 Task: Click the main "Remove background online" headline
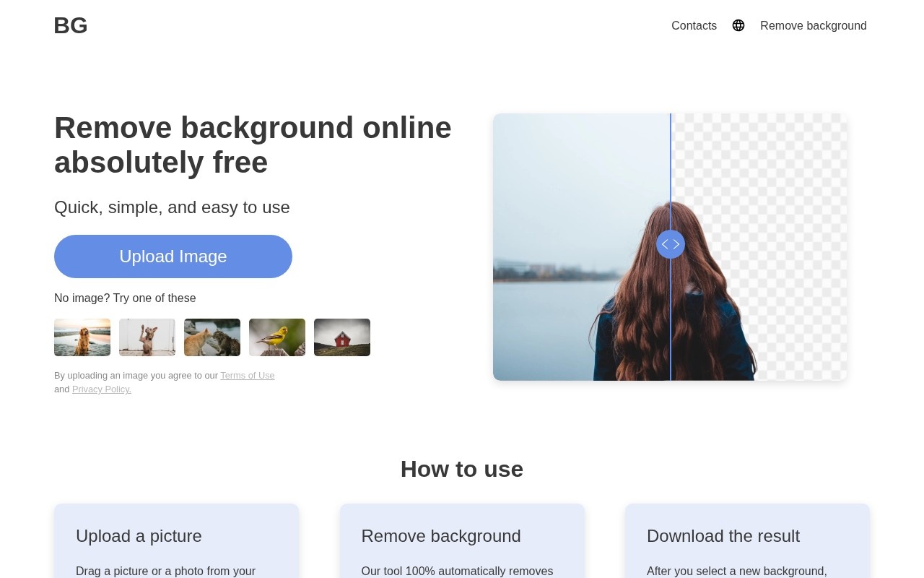(x=253, y=144)
